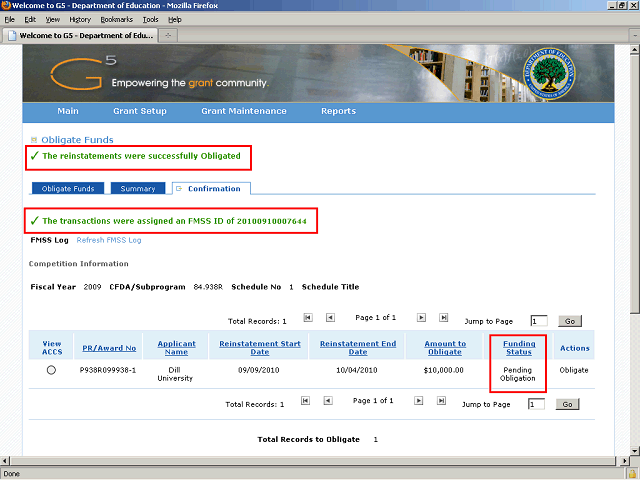
Task: Go to last page in lower pagination
Action: (x=441, y=401)
